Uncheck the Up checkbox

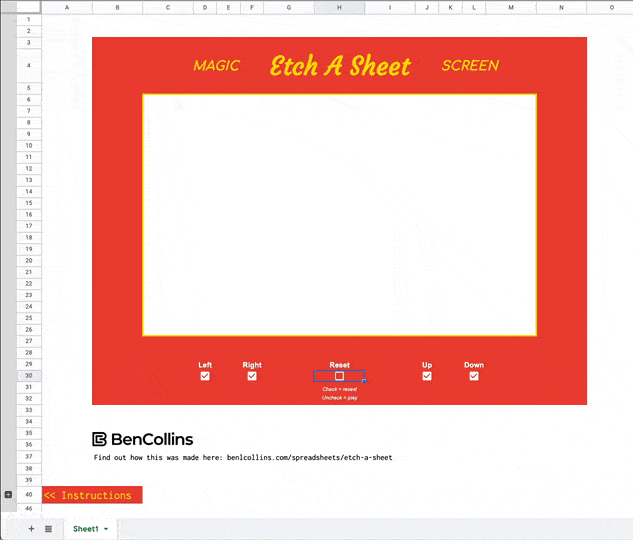427,376
